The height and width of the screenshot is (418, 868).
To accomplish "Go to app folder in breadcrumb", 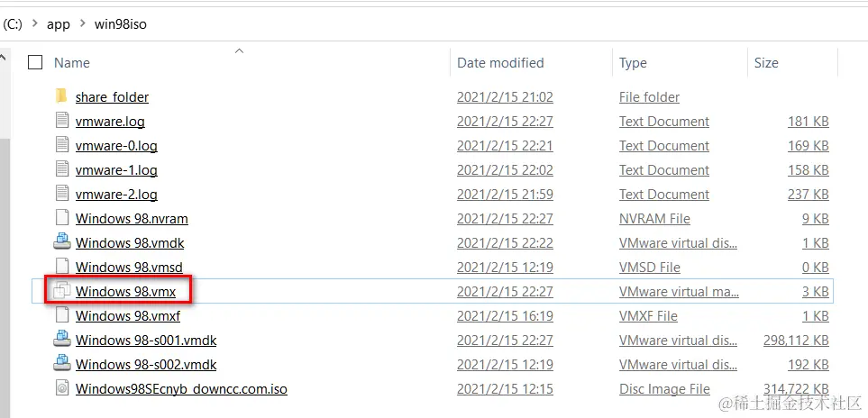I will (59, 24).
